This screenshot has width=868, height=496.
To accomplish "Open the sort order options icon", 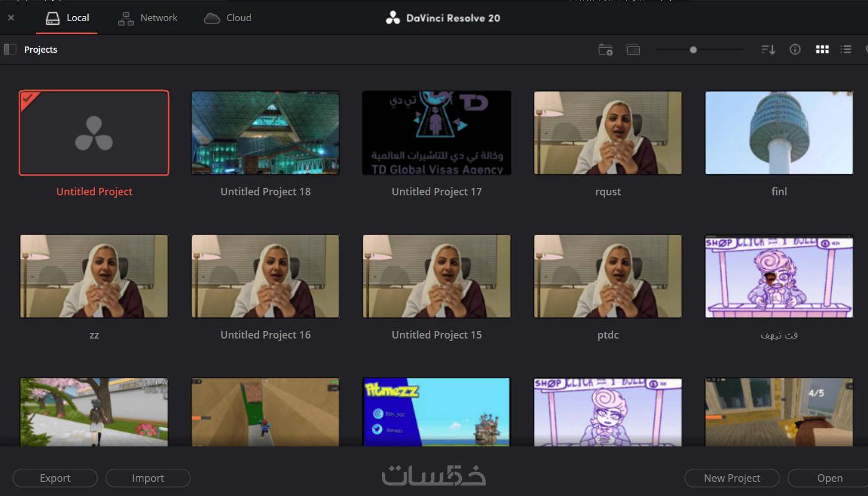I will tap(768, 50).
